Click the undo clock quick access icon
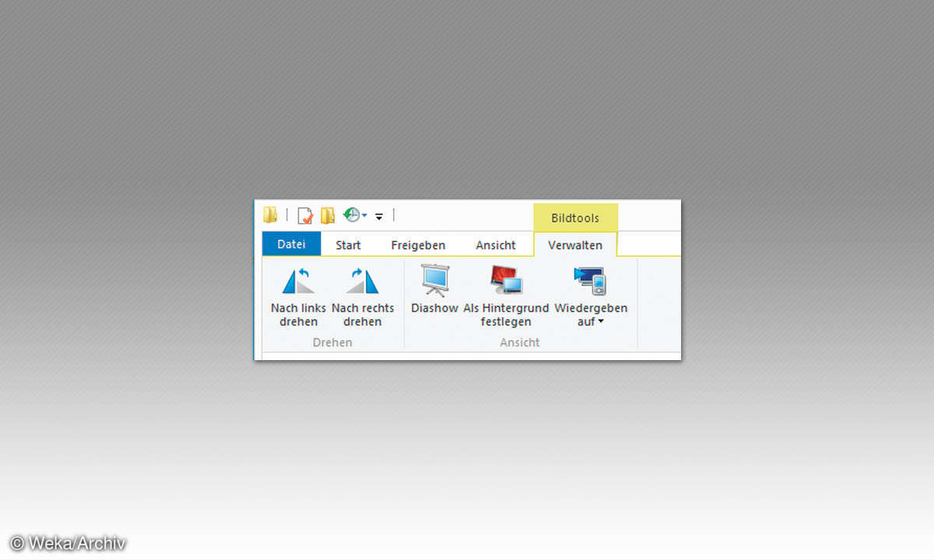 coord(352,215)
